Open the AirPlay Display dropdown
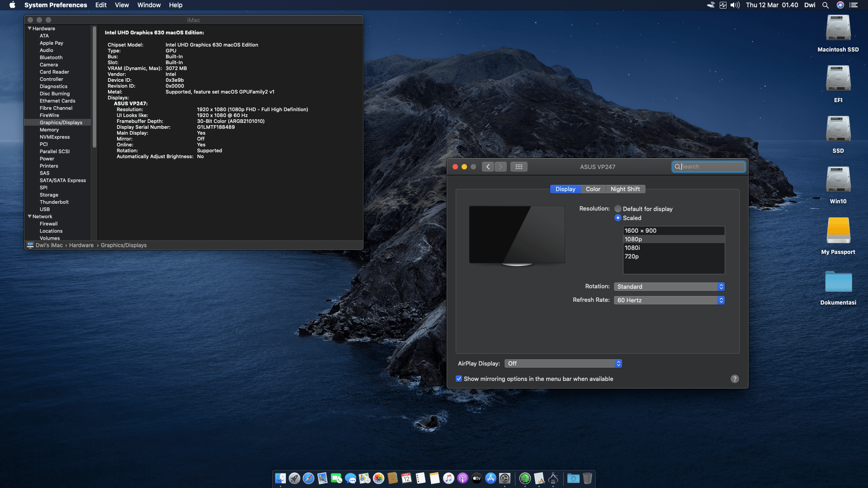Image resolution: width=868 pixels, height=488 pixels. point(563,363)
